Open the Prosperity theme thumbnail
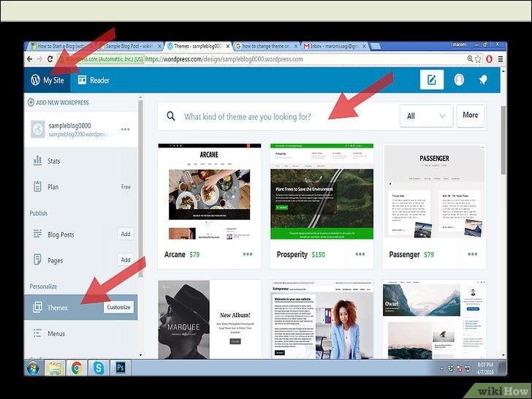The image size is (532, 399). click(322, 191)
